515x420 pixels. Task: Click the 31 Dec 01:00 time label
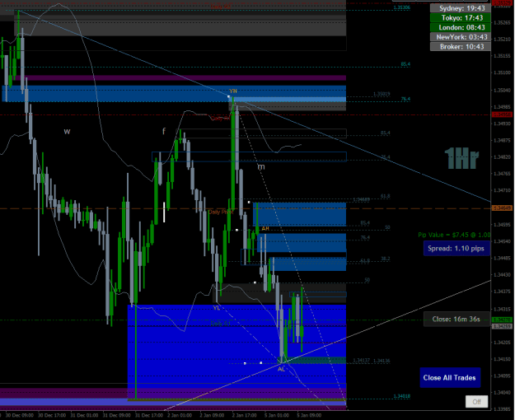[84, 415]
